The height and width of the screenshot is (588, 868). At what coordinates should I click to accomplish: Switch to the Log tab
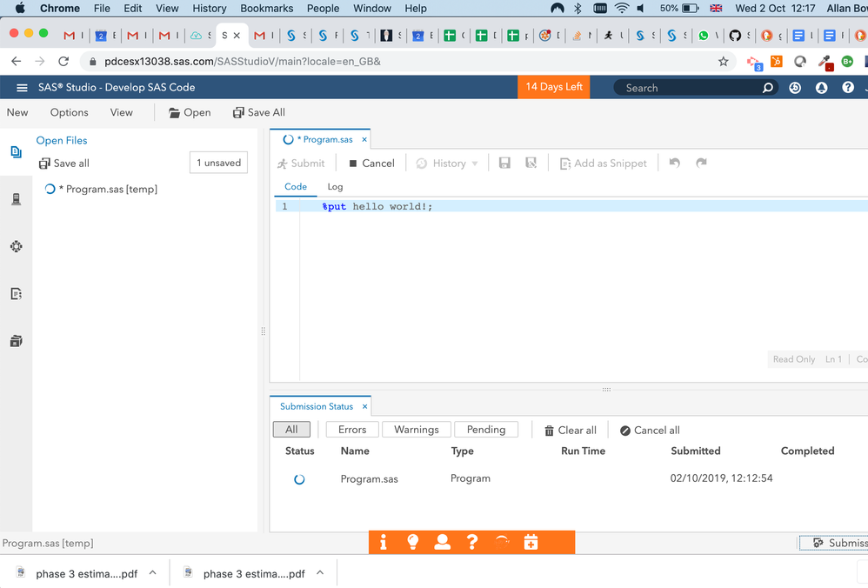click(335, 187)
